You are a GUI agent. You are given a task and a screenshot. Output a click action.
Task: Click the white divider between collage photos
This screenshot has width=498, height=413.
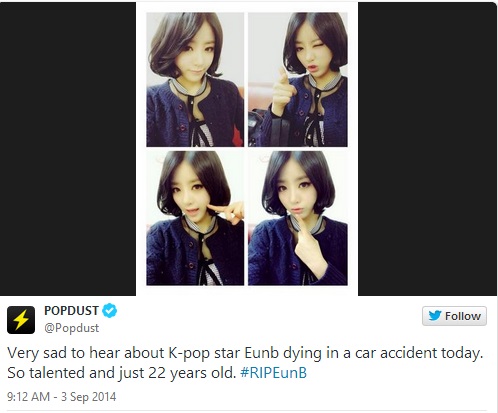246,149
